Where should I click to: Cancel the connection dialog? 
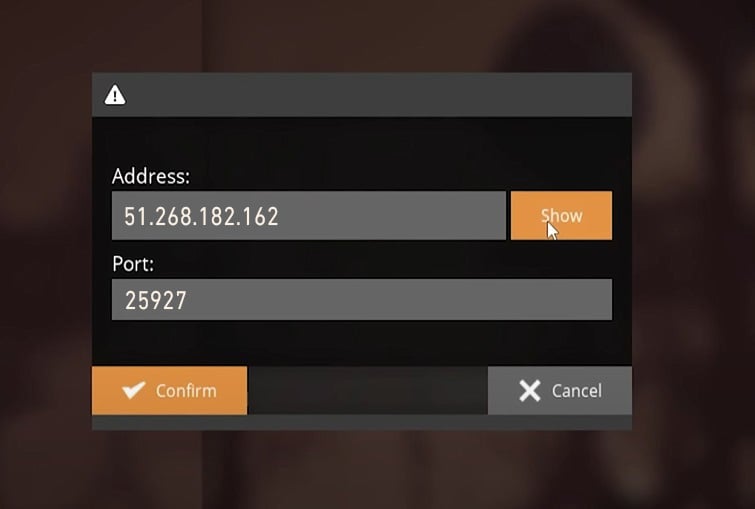click(x=560, y=391)
